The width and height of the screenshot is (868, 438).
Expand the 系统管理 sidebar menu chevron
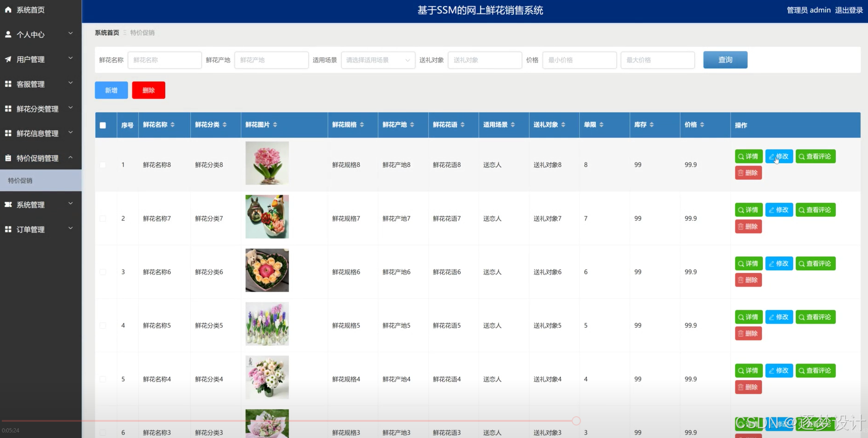click(x=70, y=204)
